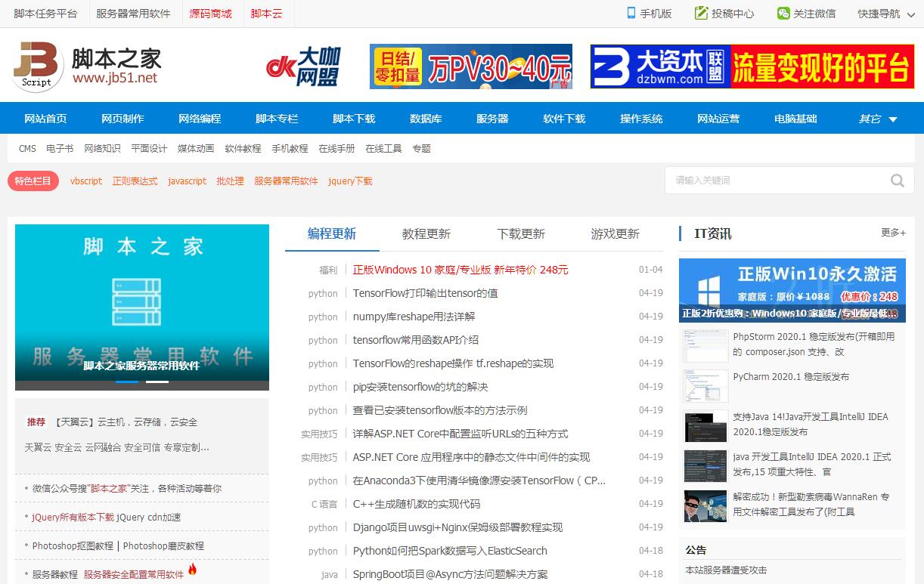Screen dimensions: 924x584
Task: Click the 正则表达式 featured link
Action: [135, 181]
